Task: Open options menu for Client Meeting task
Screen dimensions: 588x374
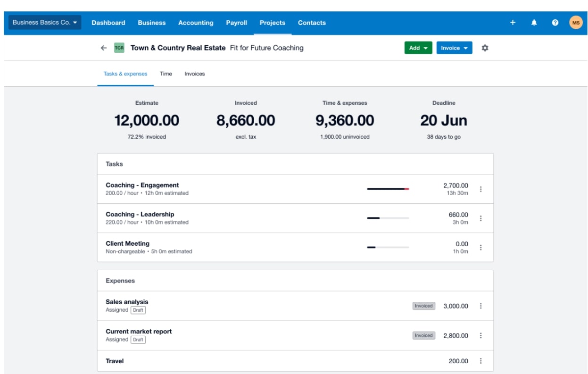Action: click(480, 248)
